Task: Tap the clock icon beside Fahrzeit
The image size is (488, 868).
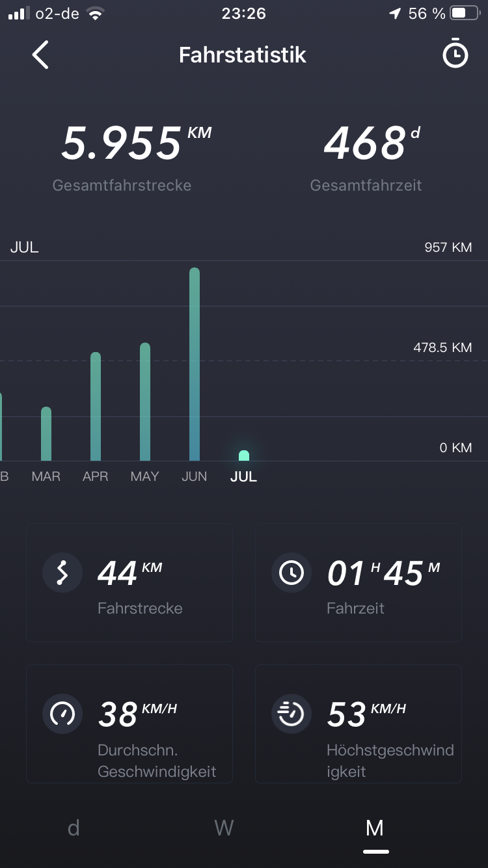Action: pos(291,573)
